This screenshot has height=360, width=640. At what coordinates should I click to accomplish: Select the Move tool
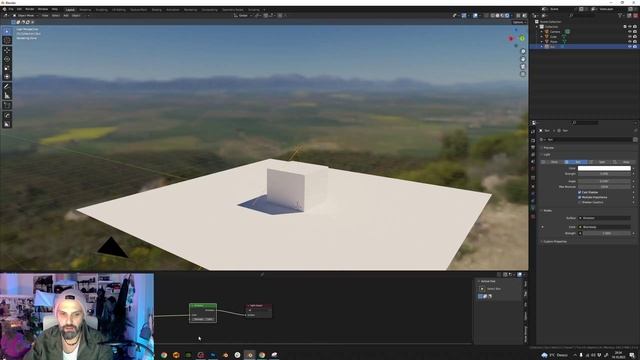pos(7,50)
